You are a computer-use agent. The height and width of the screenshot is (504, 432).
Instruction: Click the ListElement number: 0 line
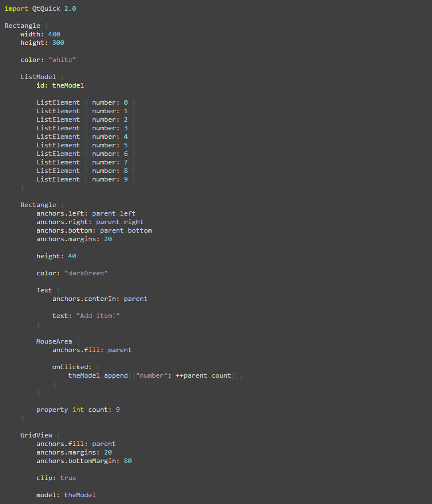point(86,102)
